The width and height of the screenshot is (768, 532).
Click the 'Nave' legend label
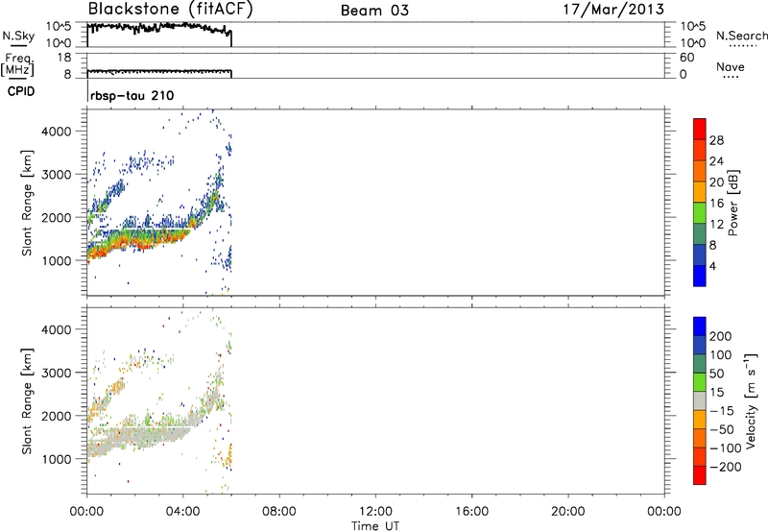[x=731, y=66]
